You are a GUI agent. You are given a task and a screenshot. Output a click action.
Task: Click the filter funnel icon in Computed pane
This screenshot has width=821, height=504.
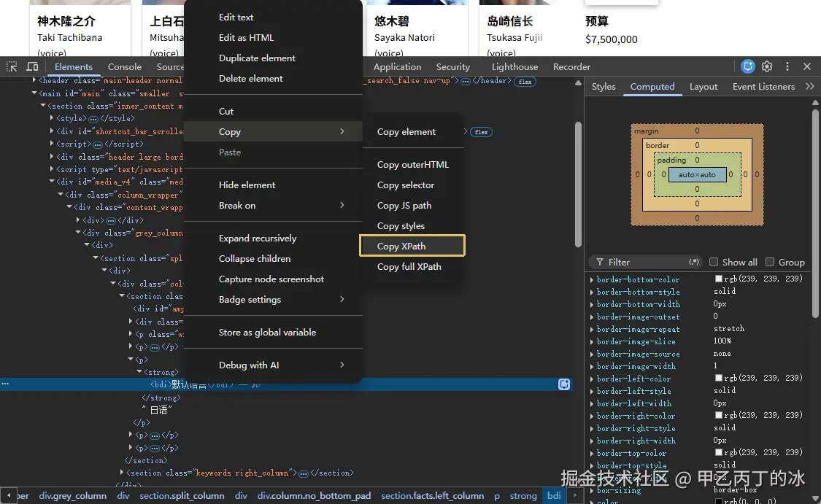tap(600, 262)
